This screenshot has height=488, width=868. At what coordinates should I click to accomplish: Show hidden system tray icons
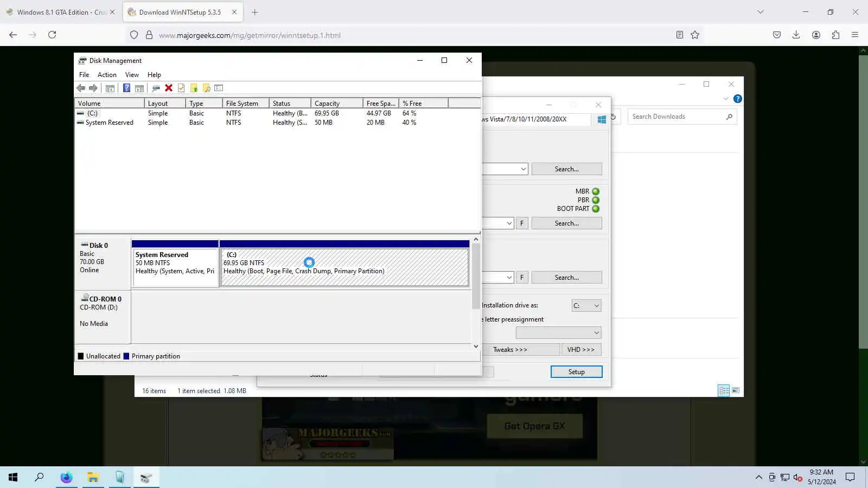point(758,477)
